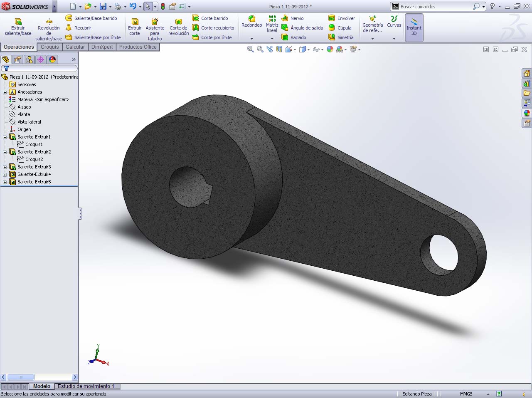This screenshot has width=532, height=398.
Task: Select the Material <sin especificar> item
Action: (43, 99)
